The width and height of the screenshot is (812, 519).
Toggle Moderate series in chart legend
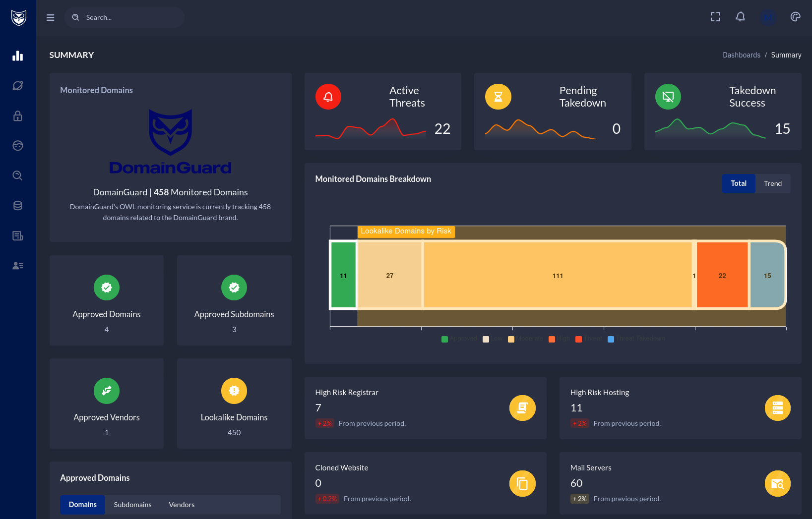(526, 339)
